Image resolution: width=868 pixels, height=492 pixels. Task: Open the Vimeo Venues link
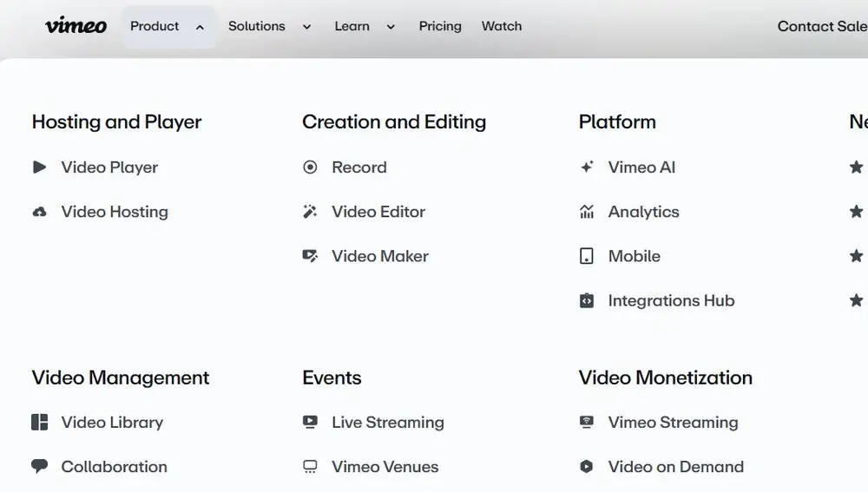[x=385, y=467]
